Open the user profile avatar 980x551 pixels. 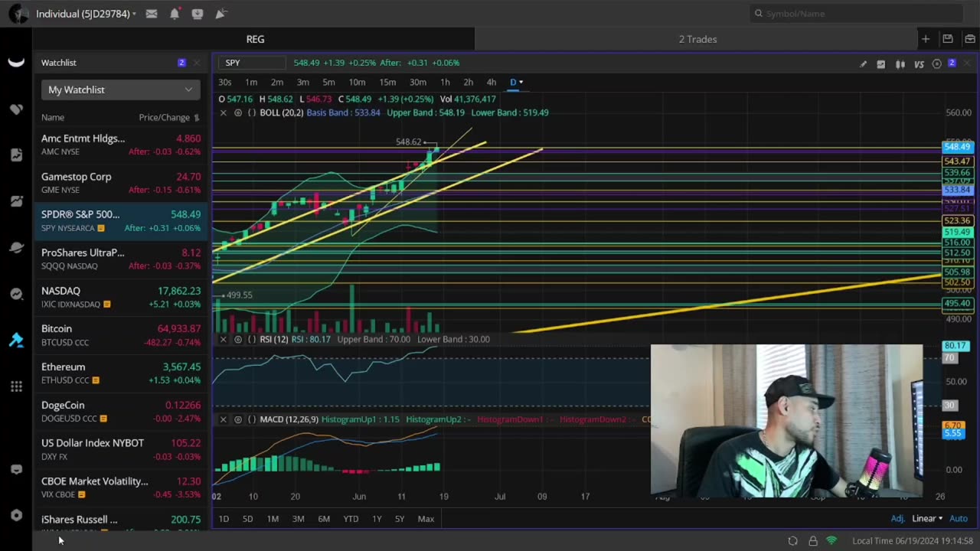click(18, 14)
